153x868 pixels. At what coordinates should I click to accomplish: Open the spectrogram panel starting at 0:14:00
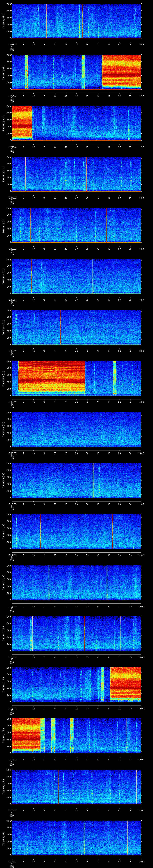76,685
